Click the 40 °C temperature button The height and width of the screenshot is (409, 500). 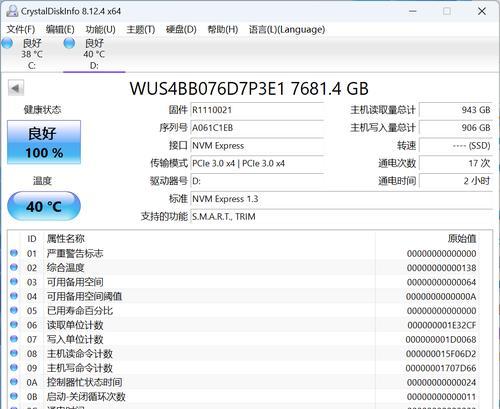point(44,206)
